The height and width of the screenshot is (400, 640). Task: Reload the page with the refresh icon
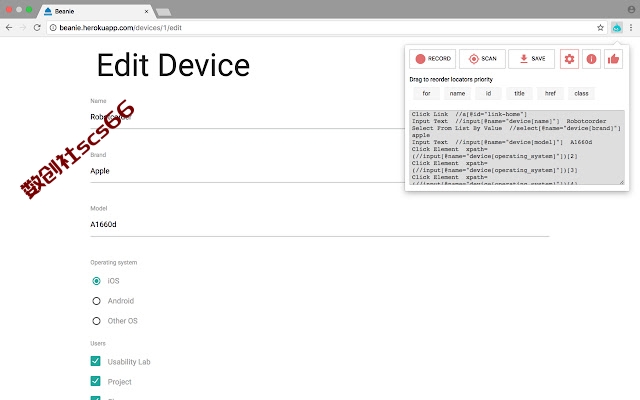(x=37, y=28)
